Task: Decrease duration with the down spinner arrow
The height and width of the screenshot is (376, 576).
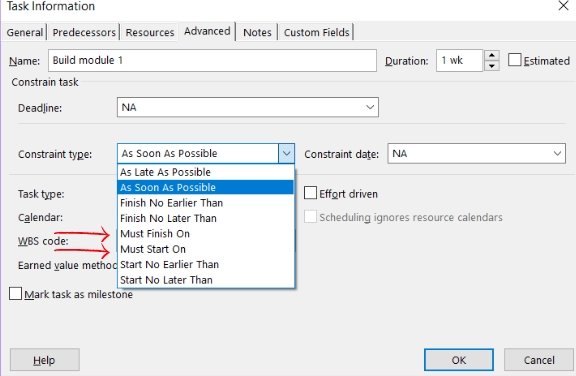Action: pos(492,66)
